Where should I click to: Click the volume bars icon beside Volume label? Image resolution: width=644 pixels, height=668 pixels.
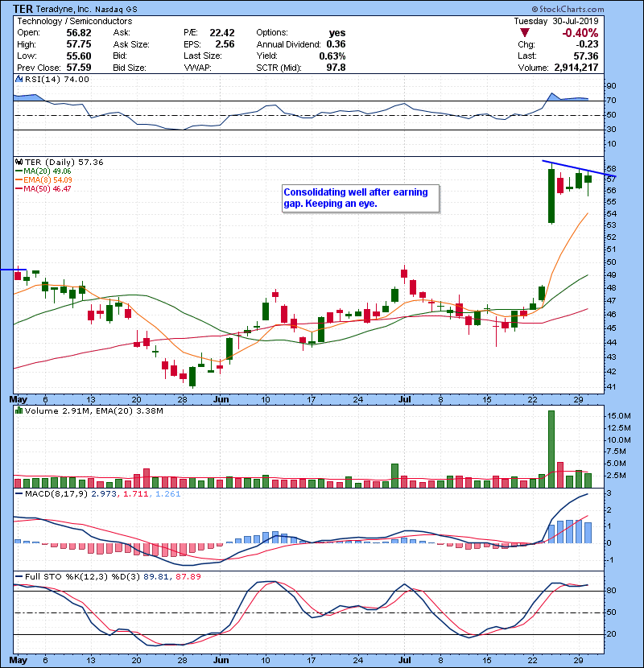click(x=19, y=410)
